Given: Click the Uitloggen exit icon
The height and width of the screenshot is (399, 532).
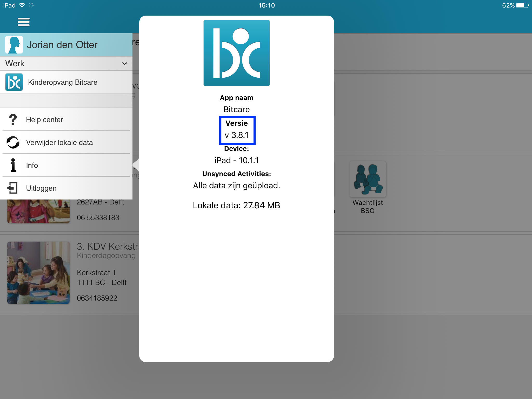Looking at the screenshot, I should [12, 188].
